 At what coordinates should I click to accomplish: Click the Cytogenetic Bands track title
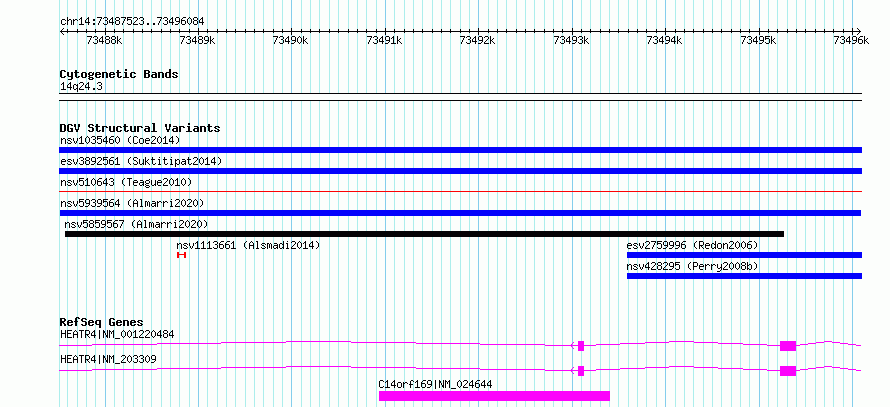(119, 74)
